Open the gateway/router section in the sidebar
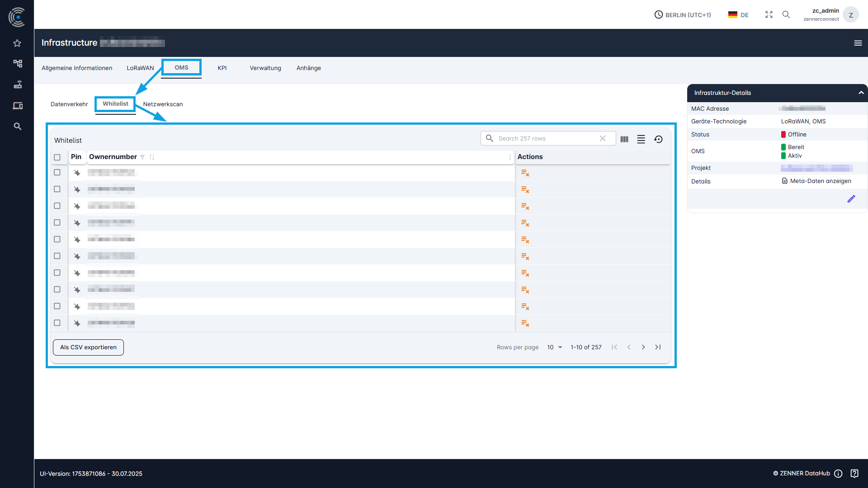The width and height of the screenshot is (868, 488). tap(17, 84)
